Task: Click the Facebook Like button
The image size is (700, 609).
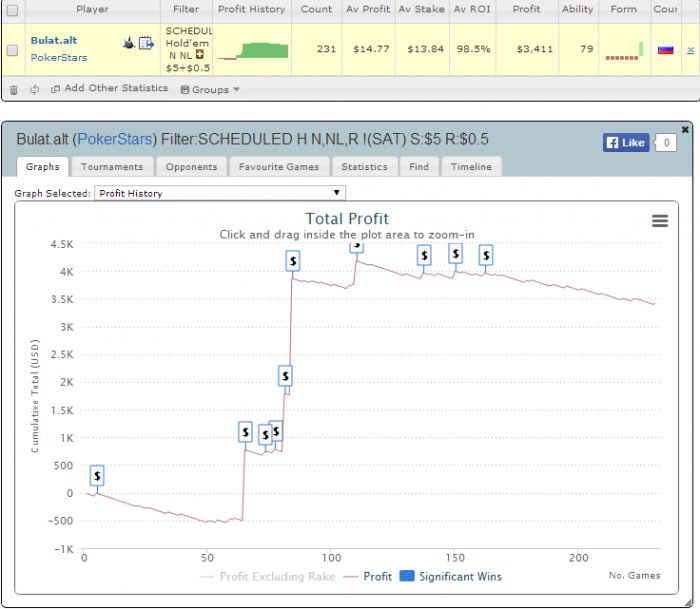Action: tap(626, 143)
